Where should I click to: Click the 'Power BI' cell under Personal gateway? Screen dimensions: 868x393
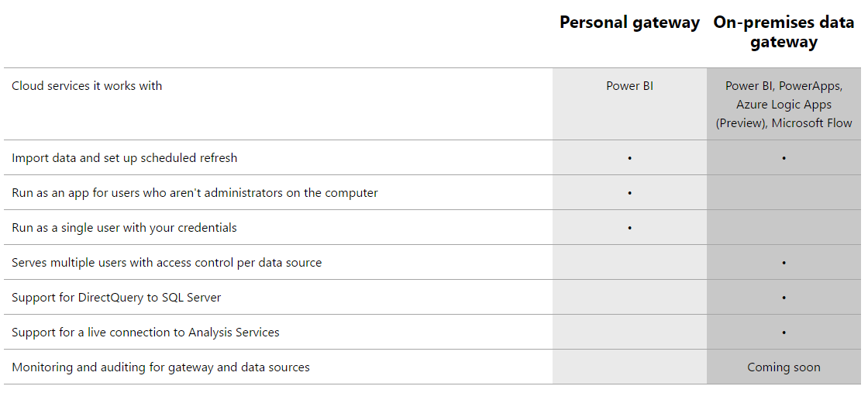point(629,86)
